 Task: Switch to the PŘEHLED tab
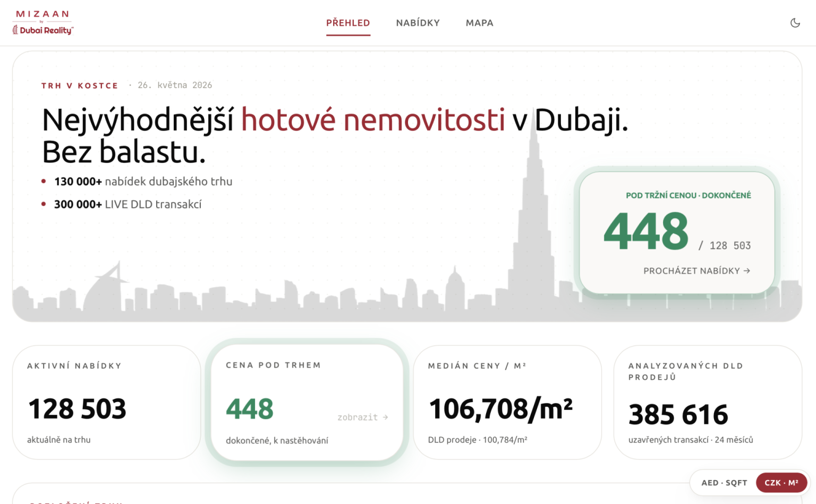(348, 23)
